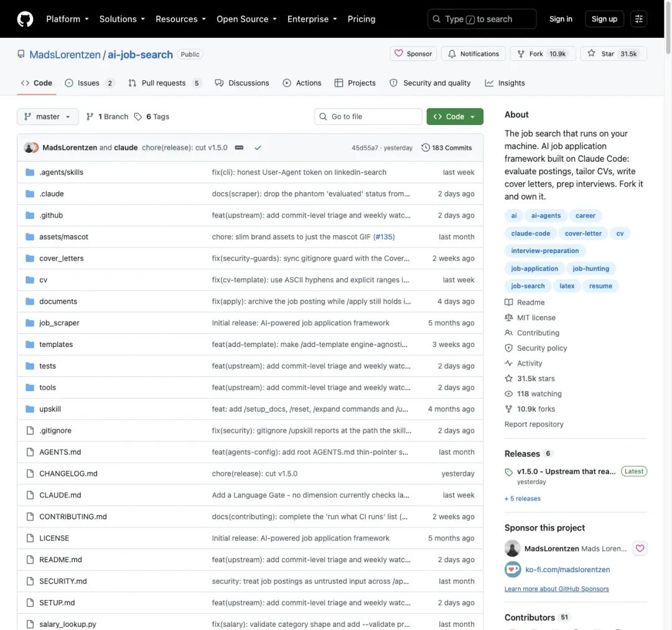Viewport: 672px width, 630px height.
Task: Click the scales icon beside MIT license
Action: (x=509, y=318)
